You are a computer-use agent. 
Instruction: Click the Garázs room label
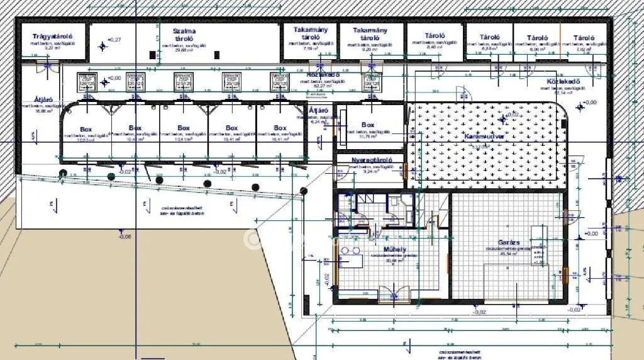point(508,242)
